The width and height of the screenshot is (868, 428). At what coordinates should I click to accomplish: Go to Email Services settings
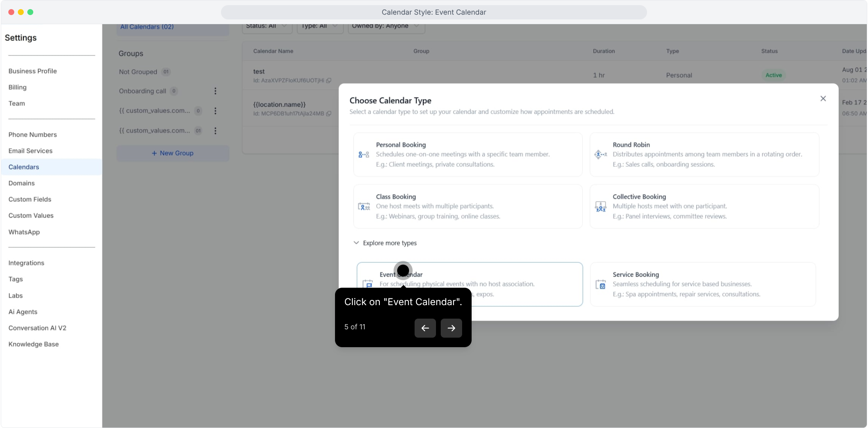30,151
